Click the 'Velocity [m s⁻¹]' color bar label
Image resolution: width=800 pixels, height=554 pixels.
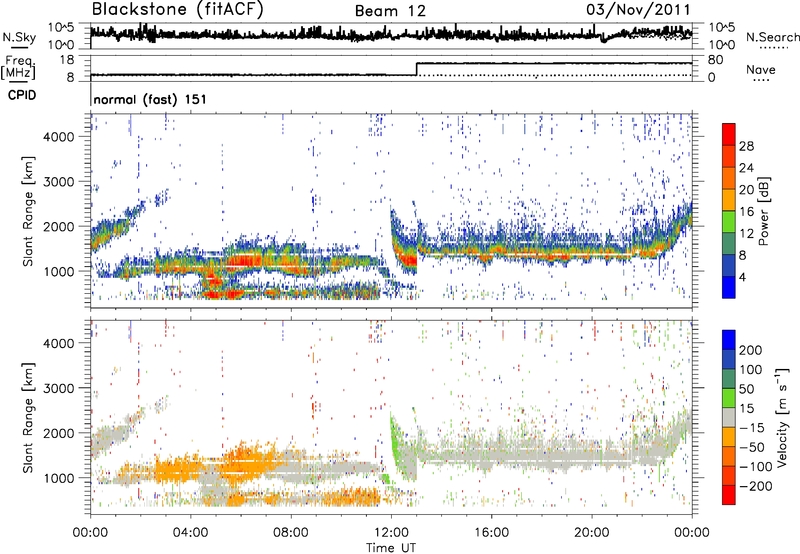pyautogui.click(x=782, y=417)
